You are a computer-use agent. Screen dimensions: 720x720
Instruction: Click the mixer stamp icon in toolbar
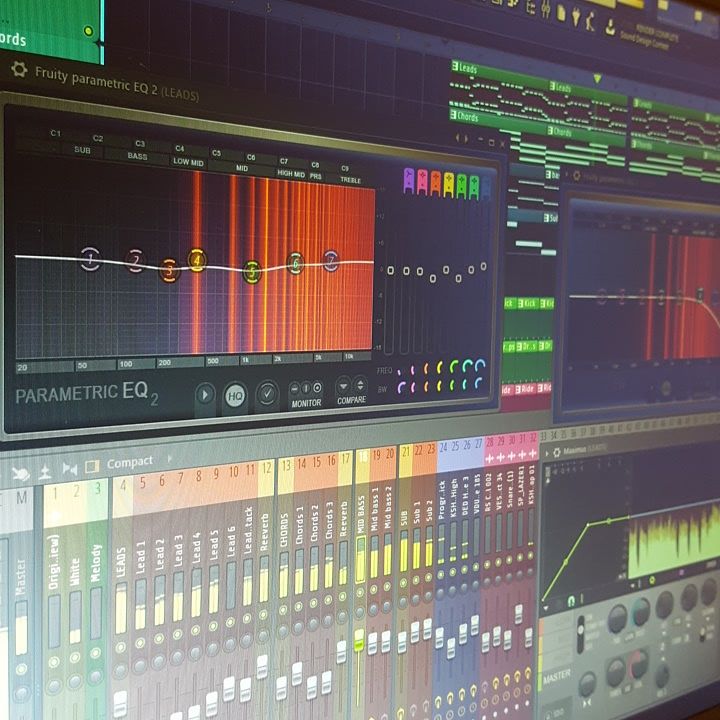45,472
